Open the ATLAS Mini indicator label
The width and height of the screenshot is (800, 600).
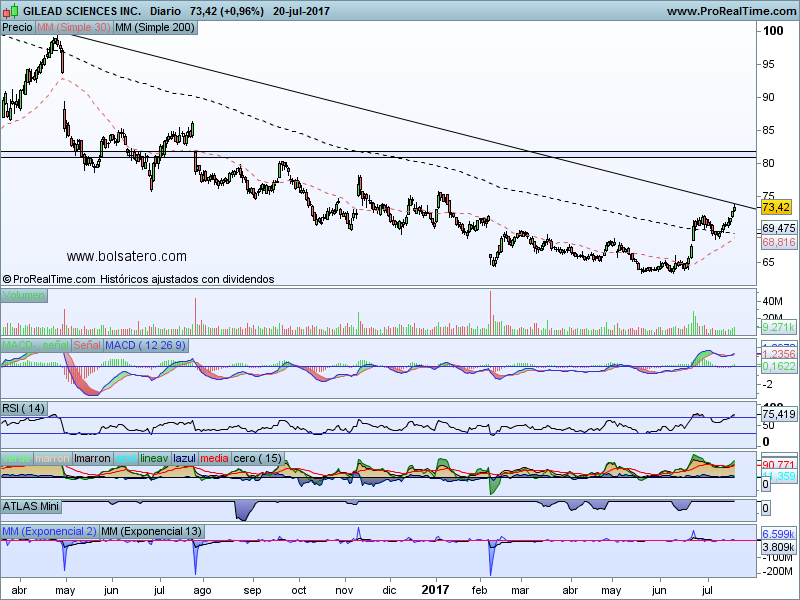[31, 506]
